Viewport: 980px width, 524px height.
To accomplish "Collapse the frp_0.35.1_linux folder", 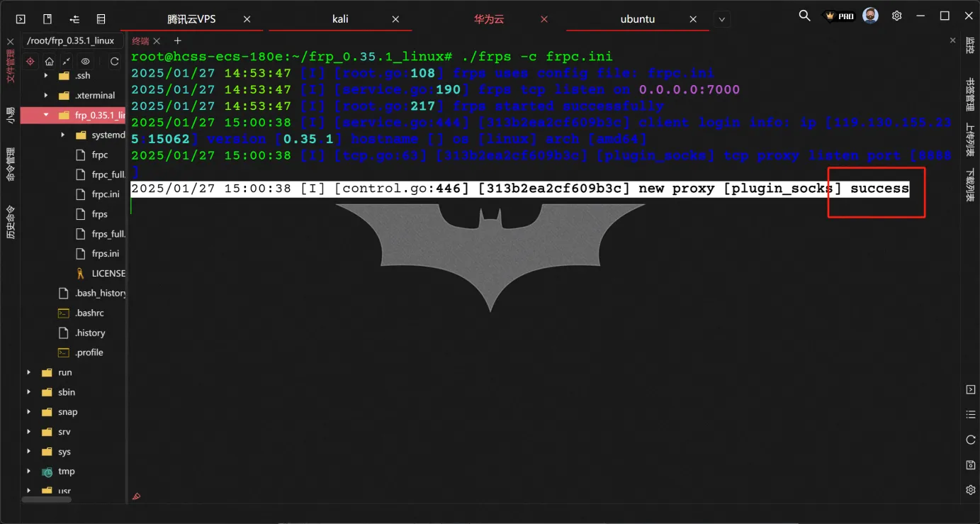I will click(46, 115).
